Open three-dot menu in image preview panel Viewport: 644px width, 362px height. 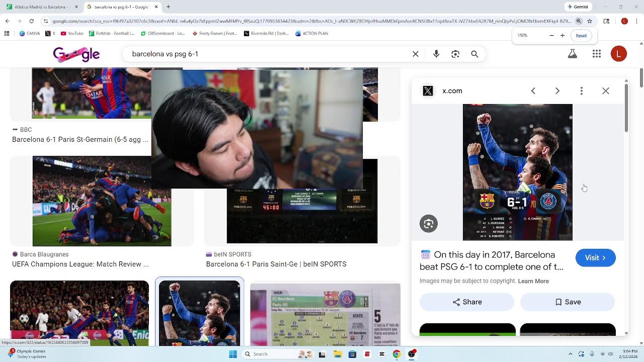point(582,91)
